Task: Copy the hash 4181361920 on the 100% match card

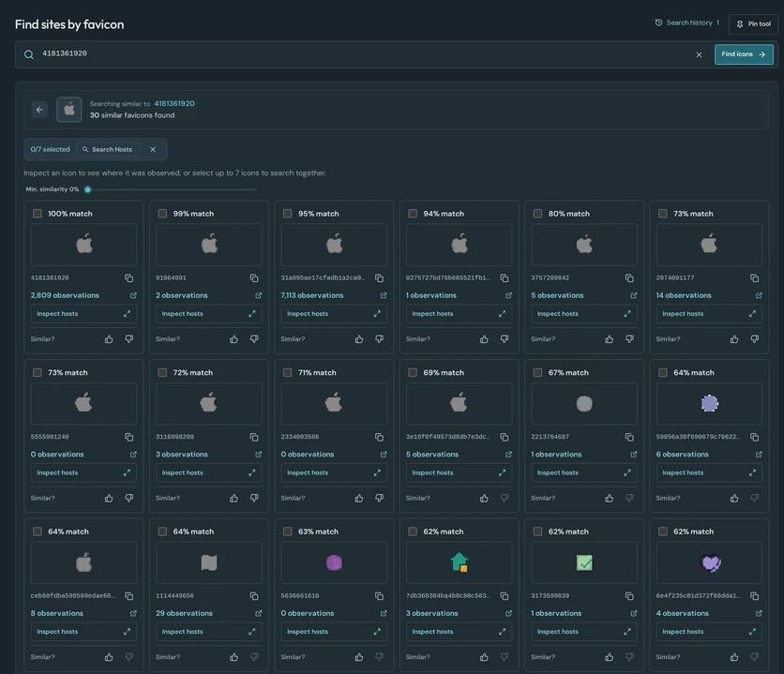Action: click(x=129, y=277)
